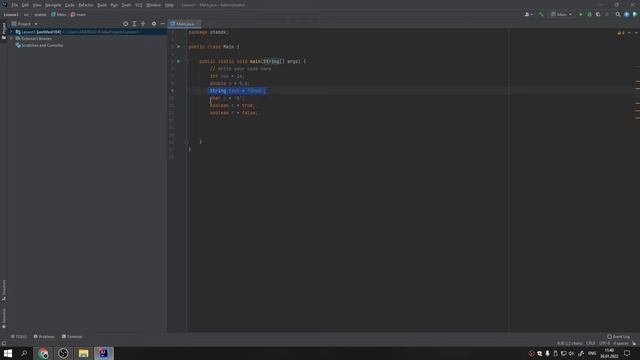Click the Main class breadcrumb
Screen dimensions: 640x360
click(58, 14)
